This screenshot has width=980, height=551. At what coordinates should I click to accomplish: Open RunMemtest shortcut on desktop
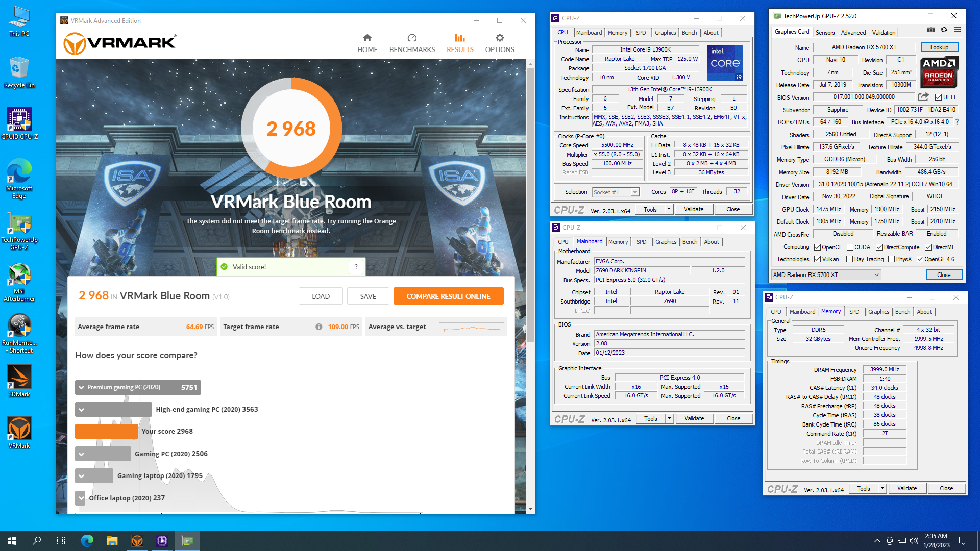coord(19,334)
